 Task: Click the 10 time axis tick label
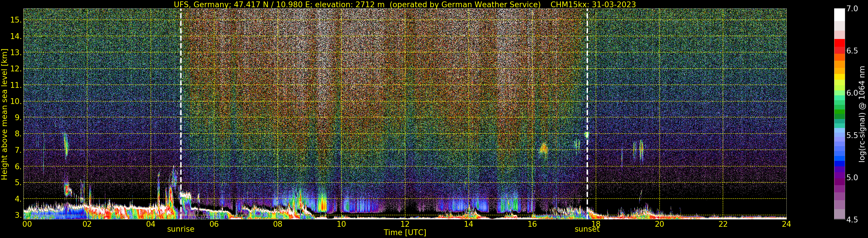(x=341, y=224)
